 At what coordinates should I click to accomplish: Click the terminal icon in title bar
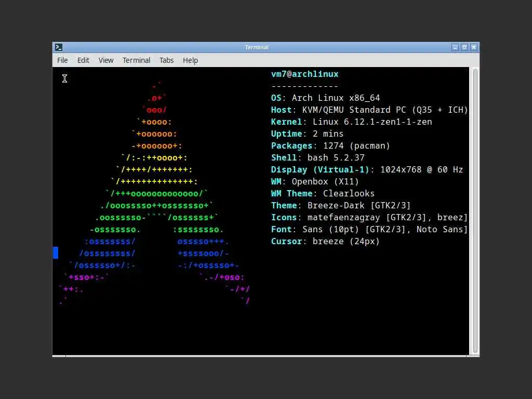(59, 47)
